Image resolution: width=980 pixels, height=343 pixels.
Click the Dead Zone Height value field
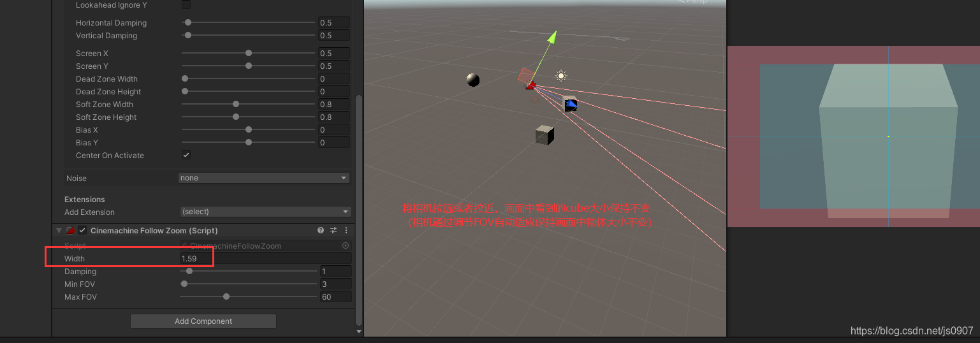coord(333,92)
